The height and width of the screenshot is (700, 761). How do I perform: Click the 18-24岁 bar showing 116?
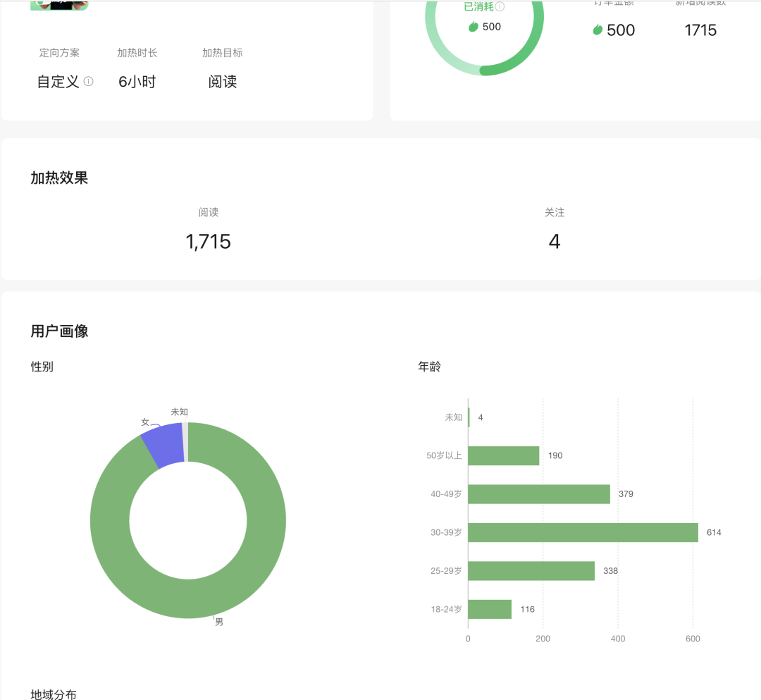pyautogui.click(x=490, y=609)
